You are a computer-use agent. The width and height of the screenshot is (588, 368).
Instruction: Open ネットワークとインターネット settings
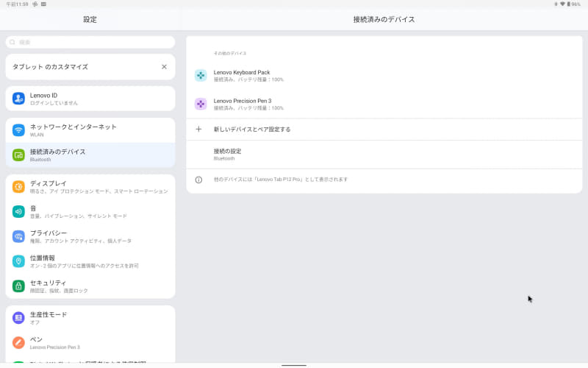(x=90, y=130)
